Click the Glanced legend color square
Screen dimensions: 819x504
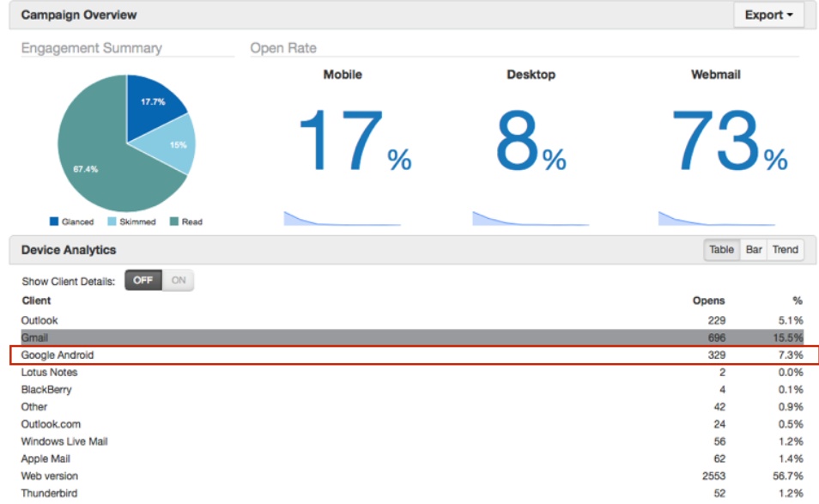pyautogui.click(x=54, y=222)
